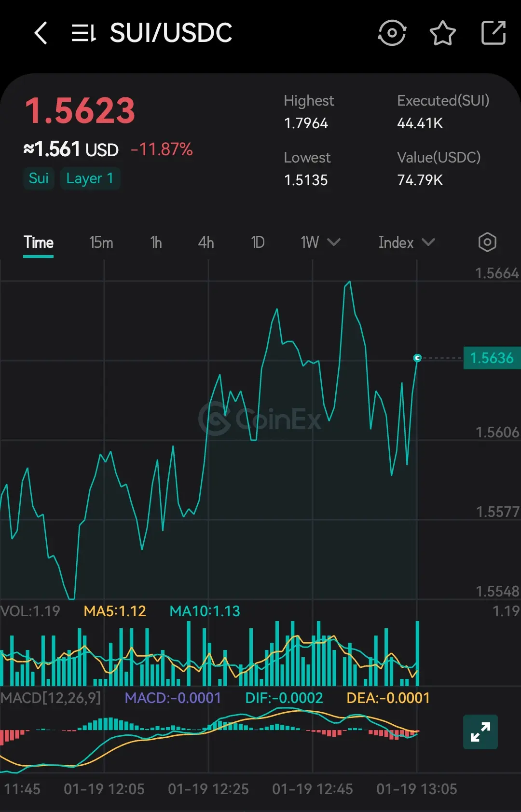Switch to the 15m interval

(x=101, y=242)
